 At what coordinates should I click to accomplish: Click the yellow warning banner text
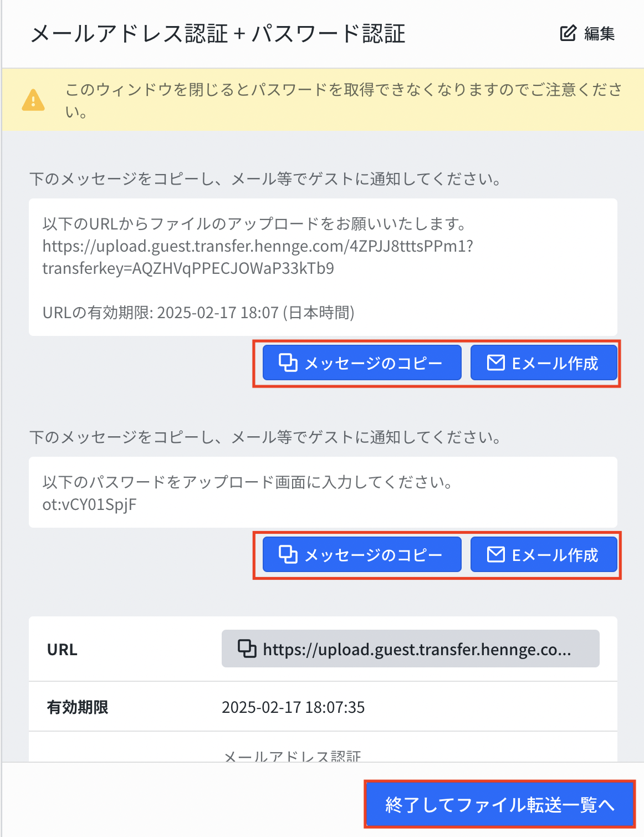(344, 100)
